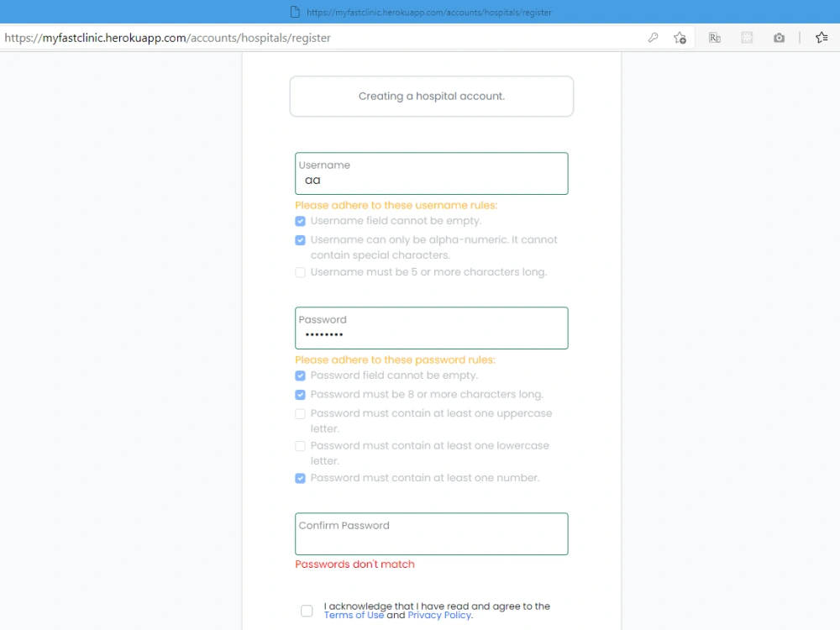Toggle 'Password must be 8 or more characters' checkbox

(300, 395)
